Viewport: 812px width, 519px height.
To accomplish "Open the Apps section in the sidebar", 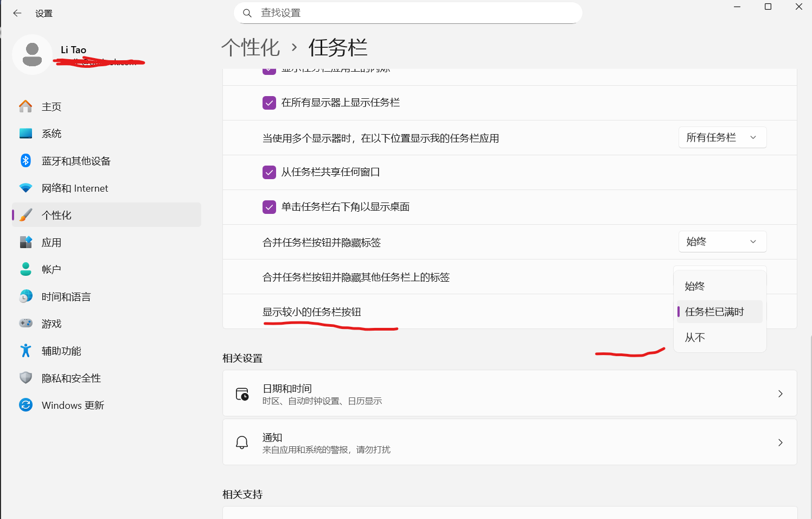I will click(52, 242).
